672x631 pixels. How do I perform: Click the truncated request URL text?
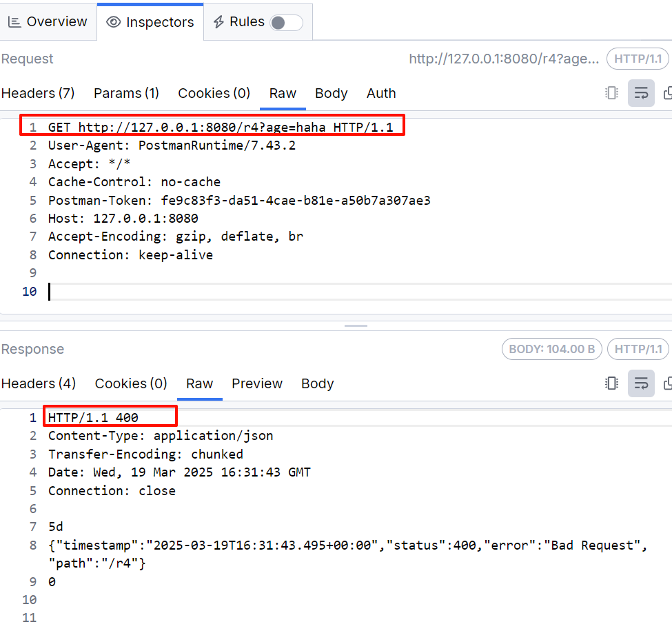(504, 59)
